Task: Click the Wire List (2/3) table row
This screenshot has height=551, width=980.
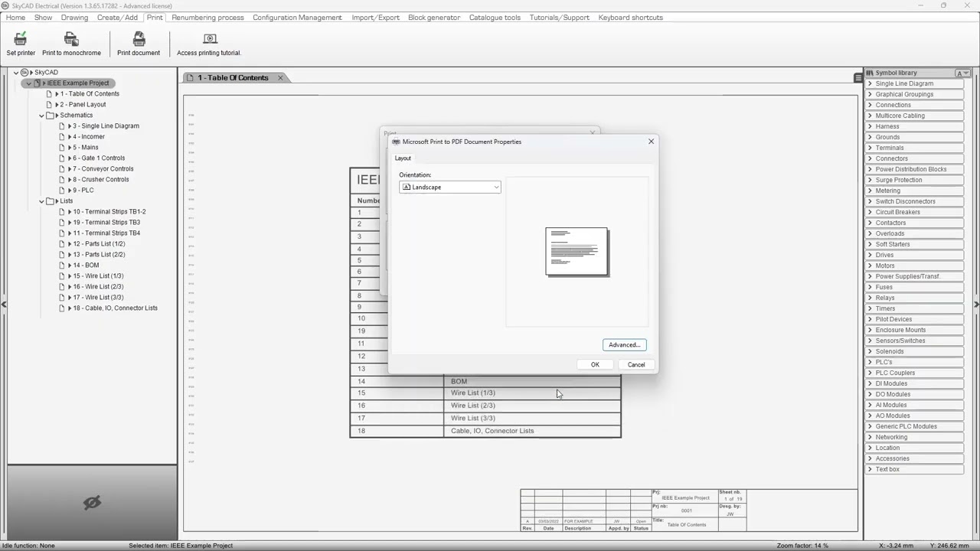Action: point(485,406)
